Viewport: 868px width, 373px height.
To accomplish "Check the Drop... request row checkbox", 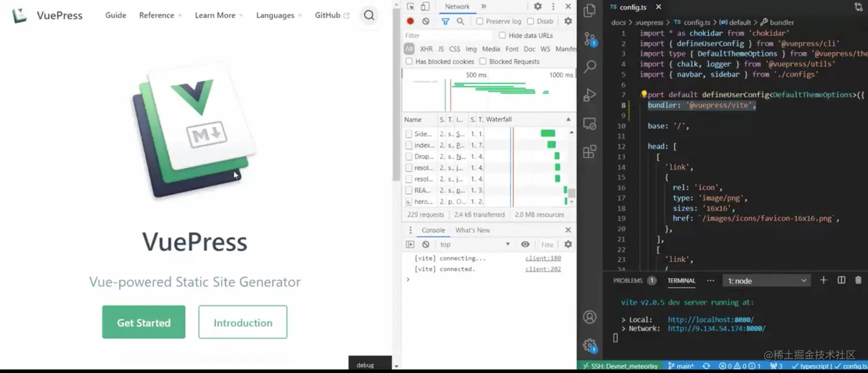I will [x=409, y=156].
